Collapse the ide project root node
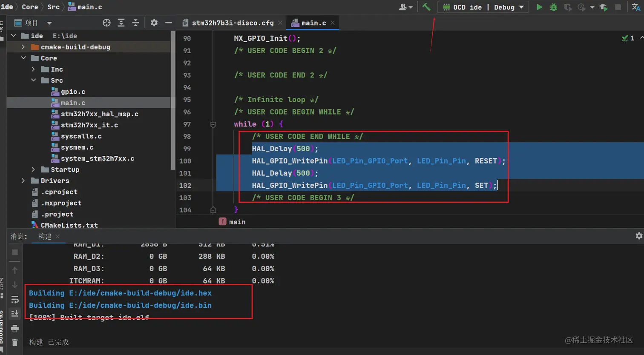Screen dimensions: 644x355 click(13, 36)
